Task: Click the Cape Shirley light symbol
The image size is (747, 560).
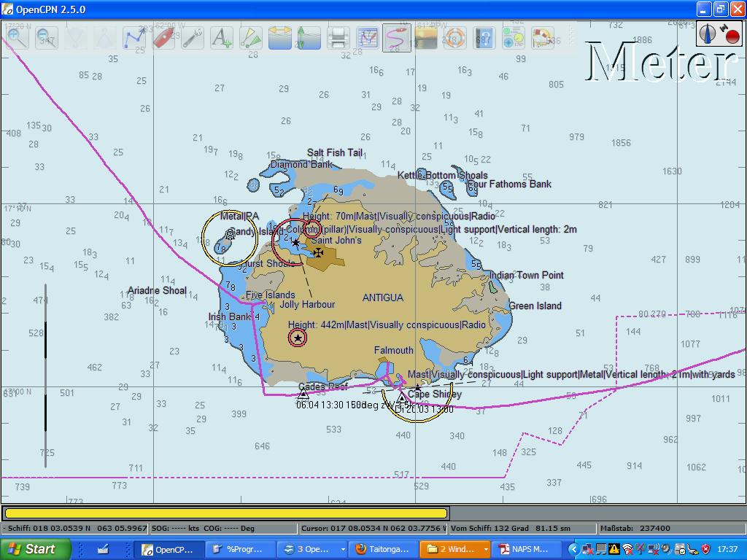Action: coord(418,387)
